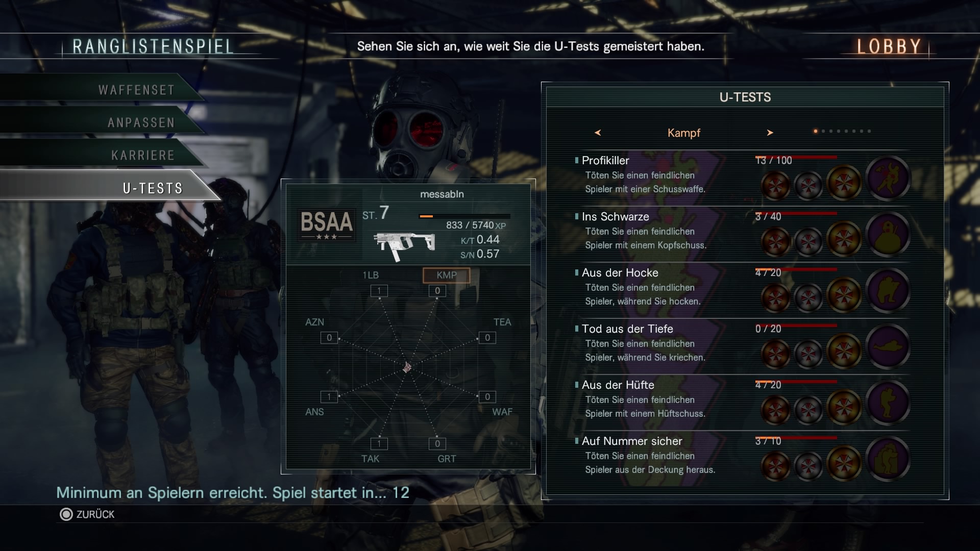Viewport: 980px width, 551px height.
Task: Select the highlighted KMP stat label
Action: point(446,275)
